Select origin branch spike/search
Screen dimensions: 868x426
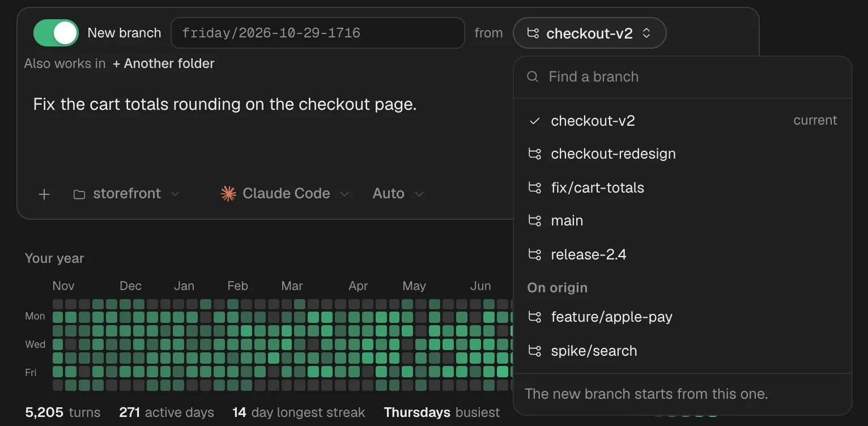tap(683, 351)
